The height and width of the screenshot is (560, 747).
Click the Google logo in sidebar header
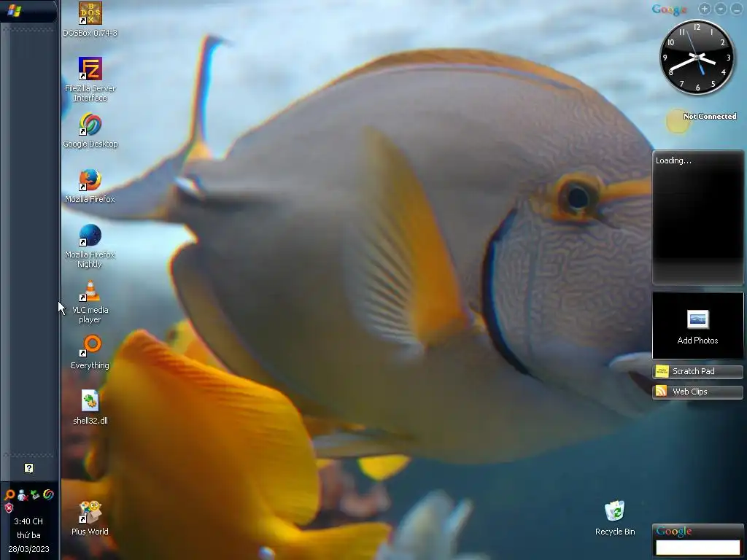click(x=670, y=9)
